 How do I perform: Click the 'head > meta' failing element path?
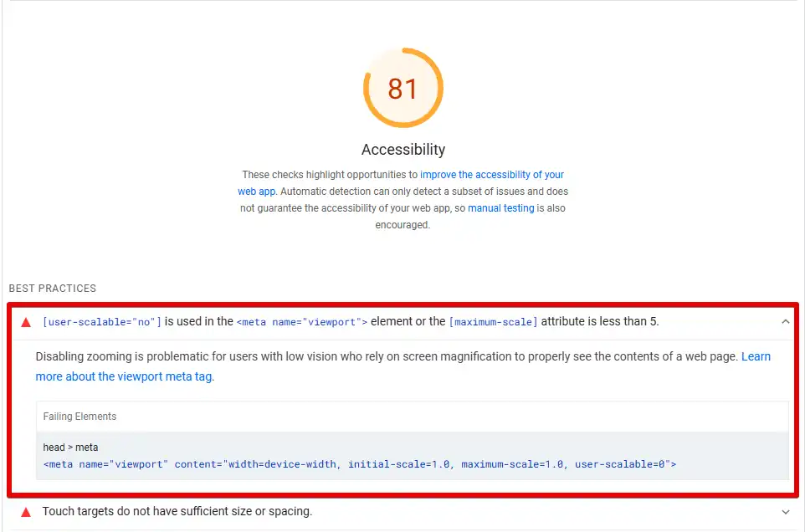click(x=70, y=448)
